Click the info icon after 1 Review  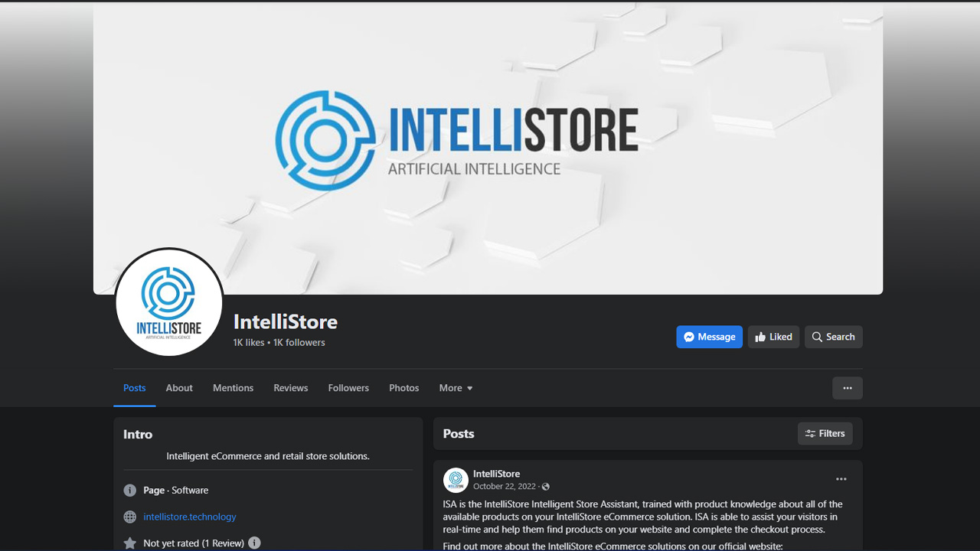click(x=254, y=543)
